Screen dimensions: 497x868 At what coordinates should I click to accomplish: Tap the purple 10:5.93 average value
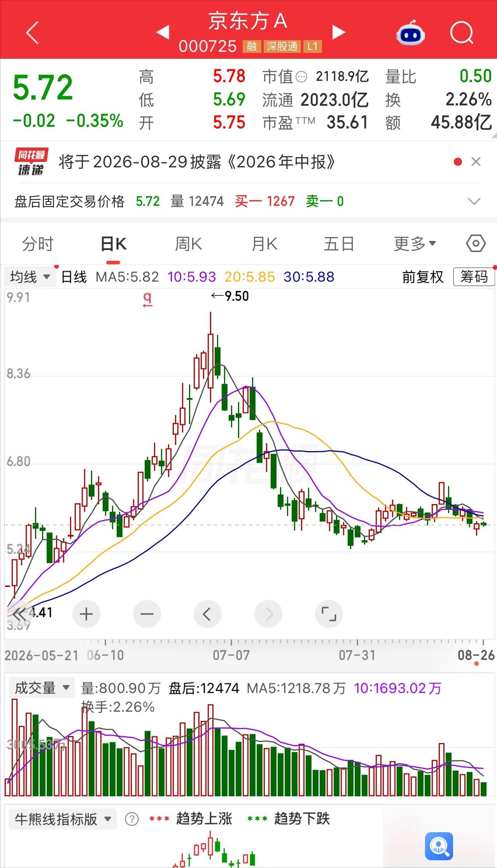tap(191, 277)
